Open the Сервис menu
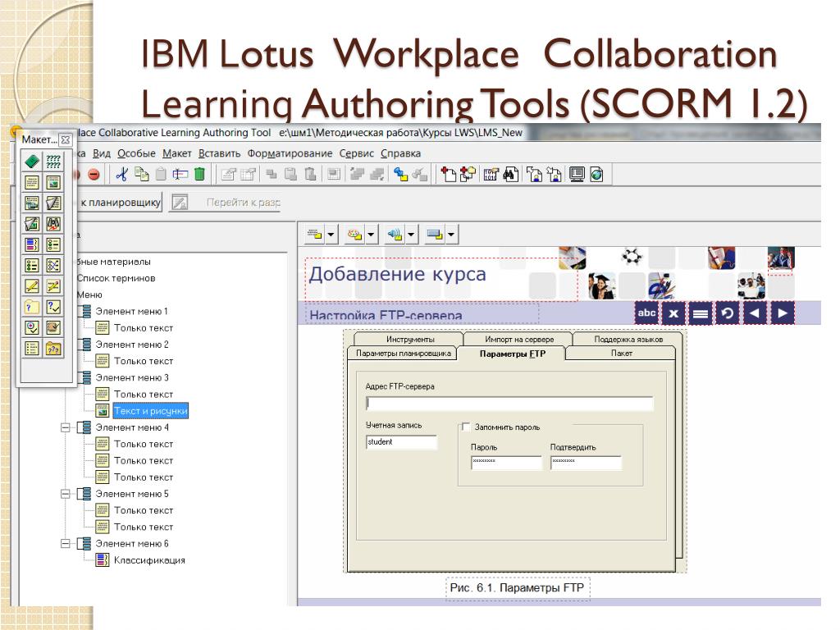Viewport: 840px width, 630px height. (x=357, y=153)
